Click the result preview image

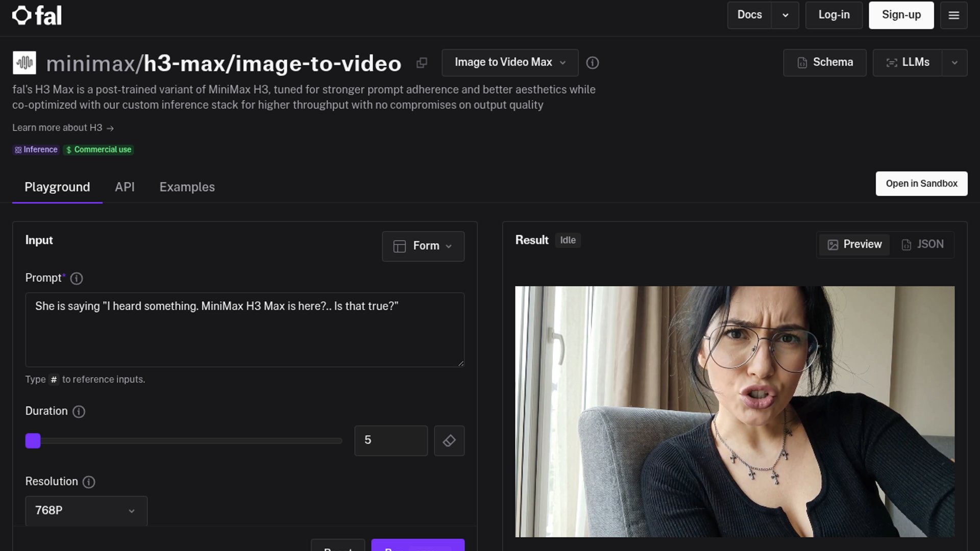tap(734, 411)
